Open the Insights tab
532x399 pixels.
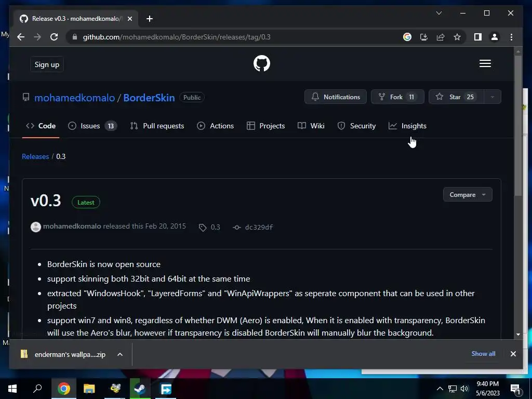(407, 126)
